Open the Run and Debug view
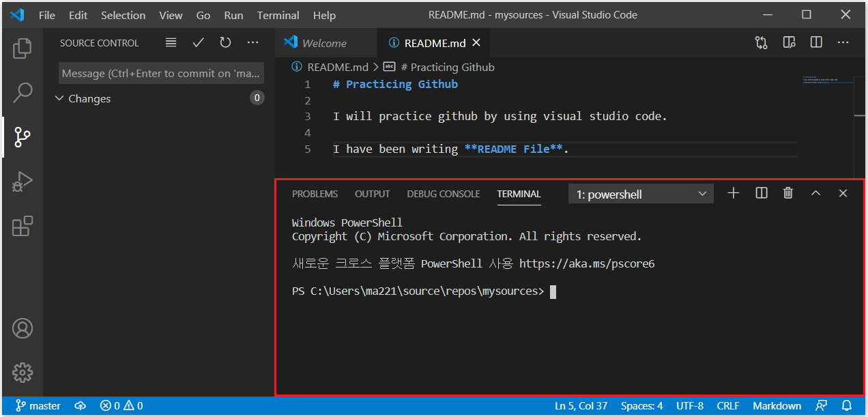The image size is (868, 417). (23, 182)
